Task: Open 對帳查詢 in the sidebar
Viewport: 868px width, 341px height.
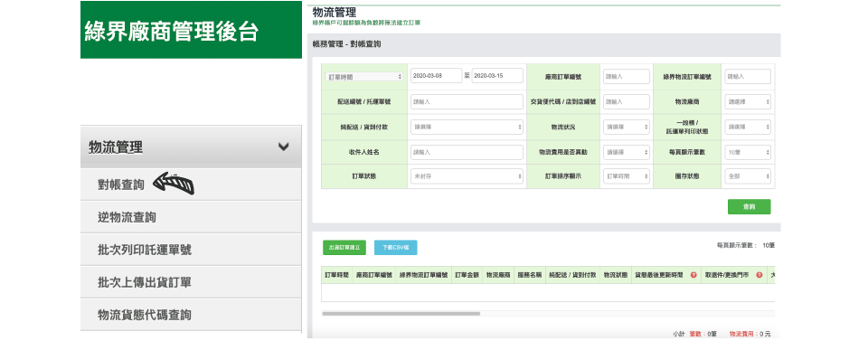Action: point(191,185)
